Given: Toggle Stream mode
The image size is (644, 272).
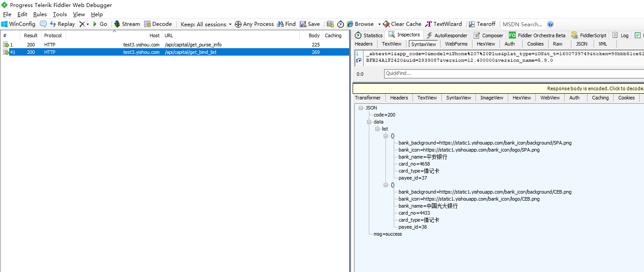Looking at the screenshot, I should tap(127, 24).
